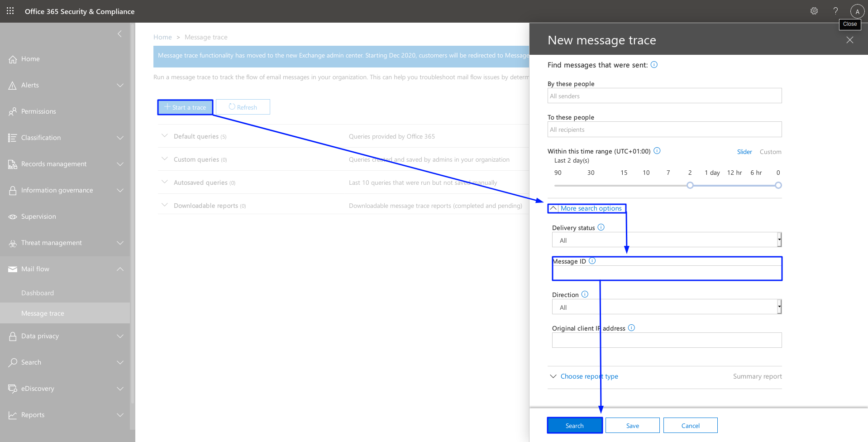This screenshot has width=868, height=442.
Task: Click the Message ID input field
Action: pos(667,273)
